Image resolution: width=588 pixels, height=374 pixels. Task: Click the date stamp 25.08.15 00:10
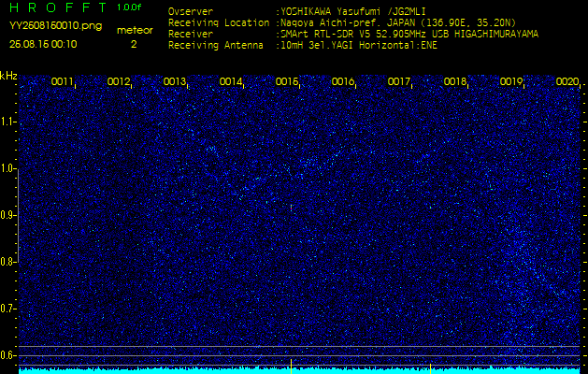point(43,44)
